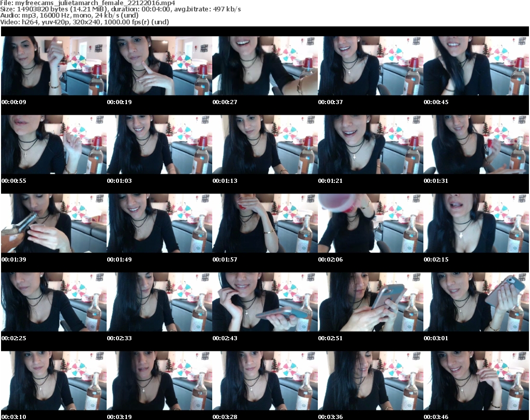The height and width of the screenshot is (420, 530).
Task: Select the frame at 00:00:37
Action: pos(371,66)
